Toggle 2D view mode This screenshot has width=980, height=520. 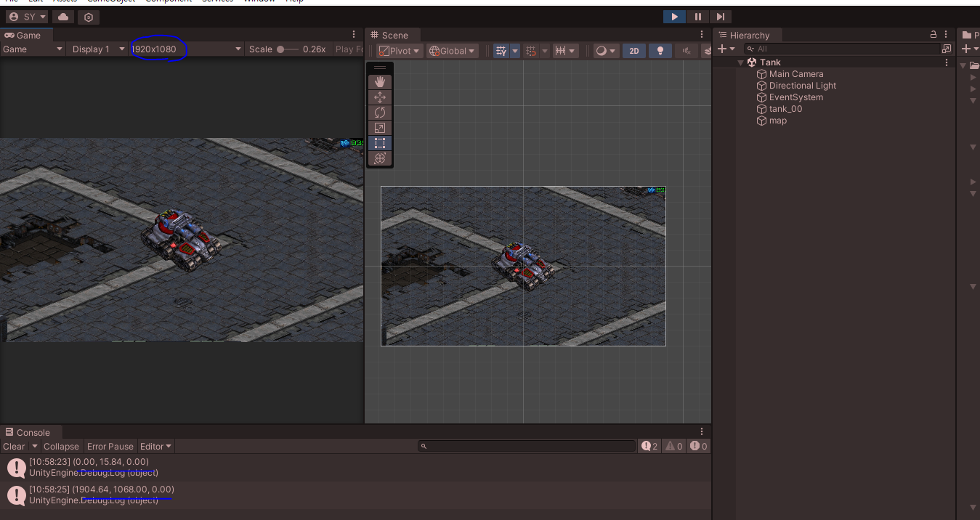tap(634, 51)
